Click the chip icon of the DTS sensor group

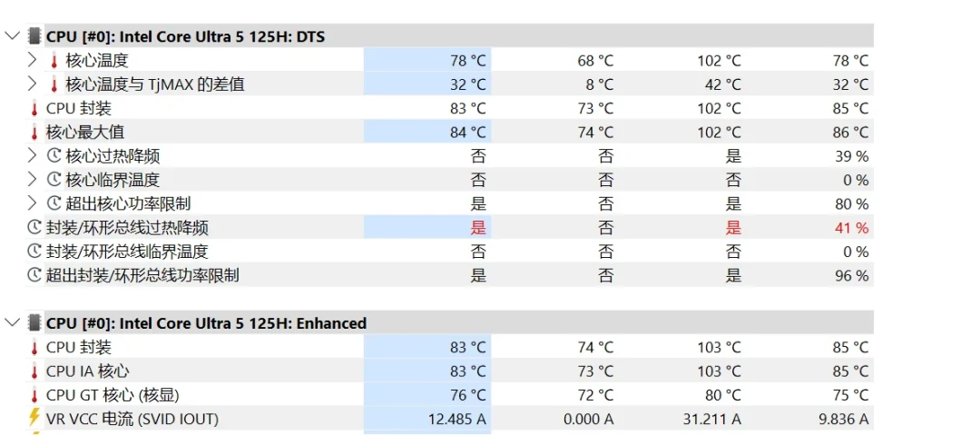[35, 37]
